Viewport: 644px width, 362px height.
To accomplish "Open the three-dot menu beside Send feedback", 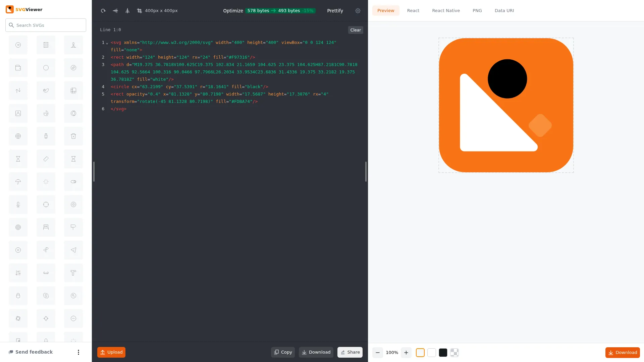I will click(x=78, y=352).
